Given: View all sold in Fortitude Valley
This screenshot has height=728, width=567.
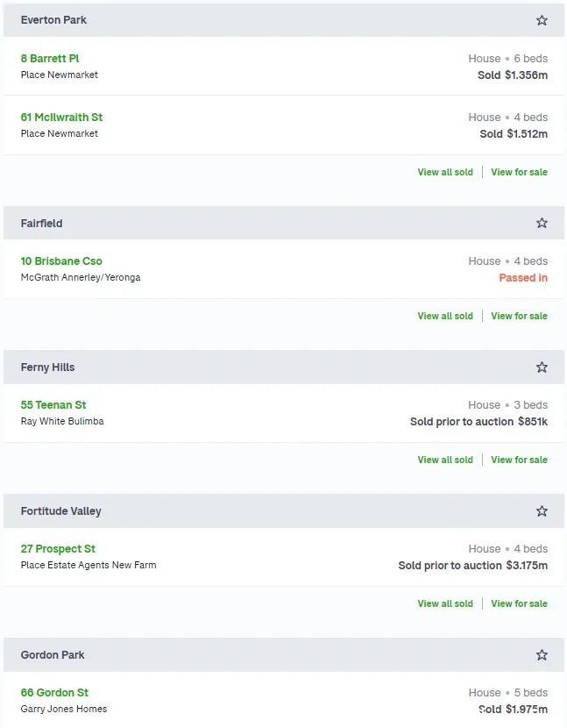Looking at the screenshot, I should 445,604.
